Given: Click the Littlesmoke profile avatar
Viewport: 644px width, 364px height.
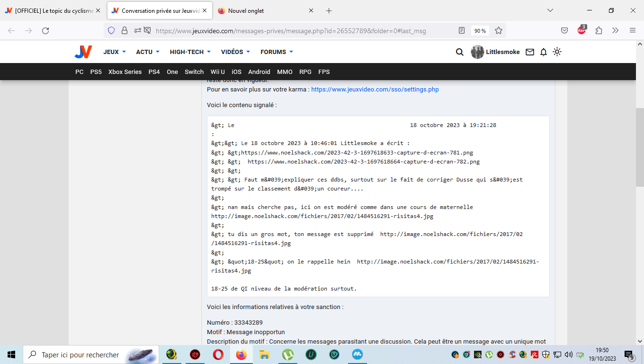Looking at the screenshot, I should click(x=477, y=52).
